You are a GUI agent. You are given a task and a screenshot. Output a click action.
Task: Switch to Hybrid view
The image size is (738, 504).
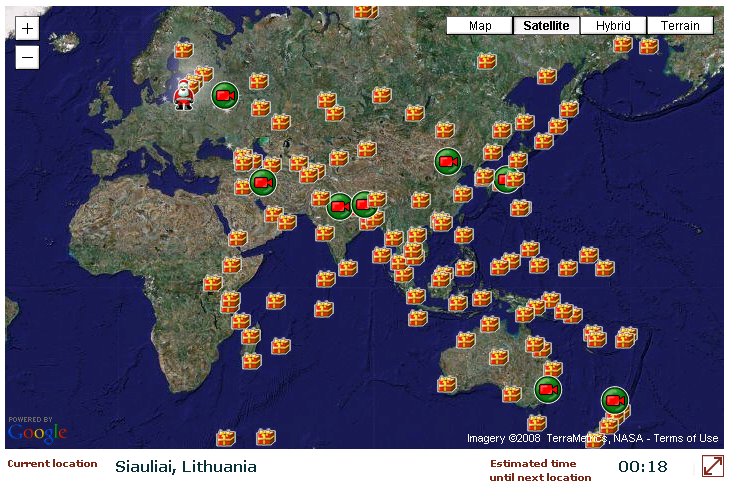[613, 25]
